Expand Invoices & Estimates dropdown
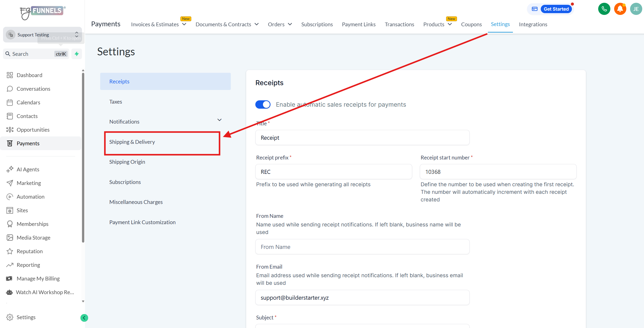 (184, 24)
